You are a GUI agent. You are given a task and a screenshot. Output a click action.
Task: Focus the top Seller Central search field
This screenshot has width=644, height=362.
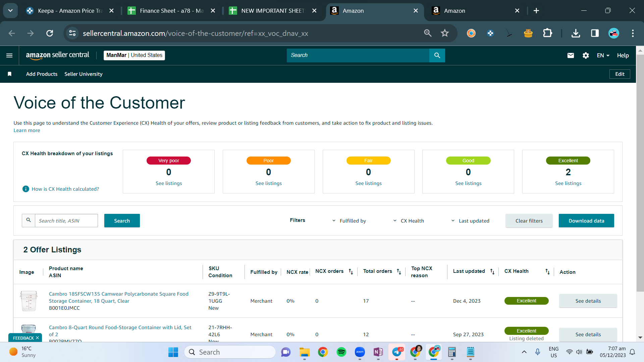click(358, 55)
